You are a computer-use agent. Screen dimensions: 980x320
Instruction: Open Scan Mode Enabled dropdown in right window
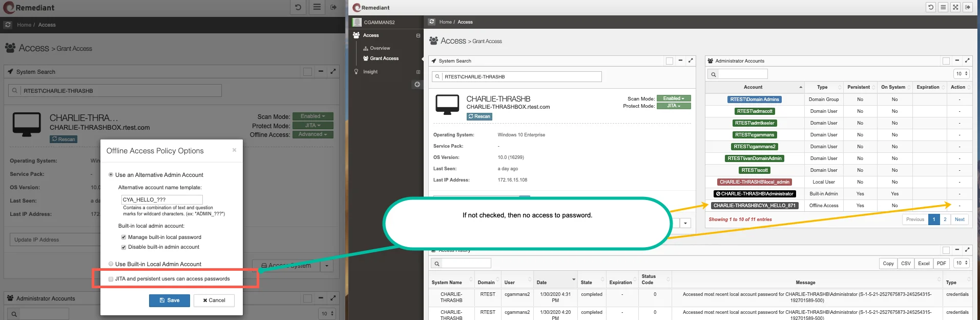674,98
